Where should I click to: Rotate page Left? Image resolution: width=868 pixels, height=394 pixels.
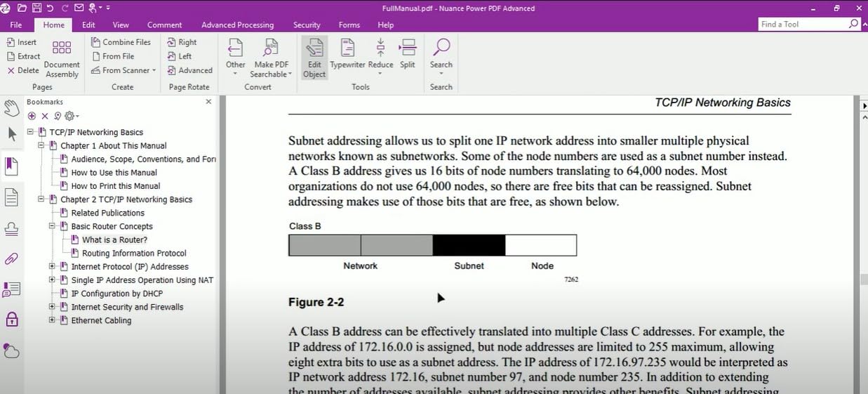[x=179, y=56]
